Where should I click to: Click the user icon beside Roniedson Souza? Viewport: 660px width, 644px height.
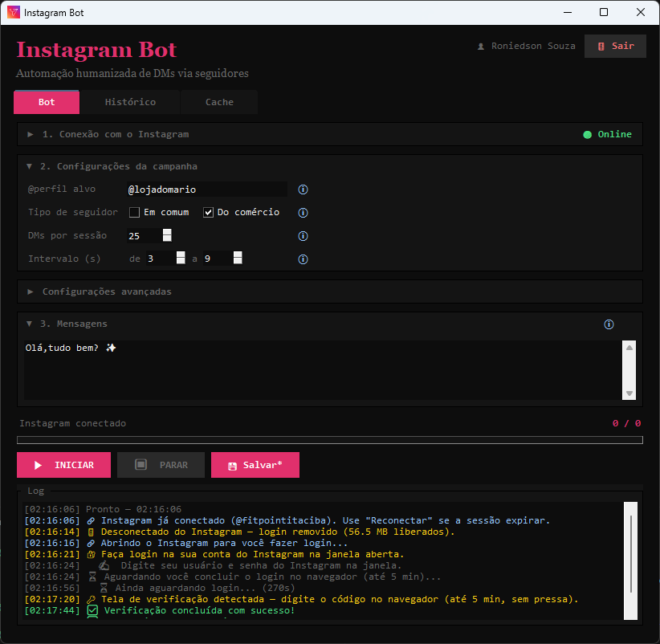pos(481,47)
